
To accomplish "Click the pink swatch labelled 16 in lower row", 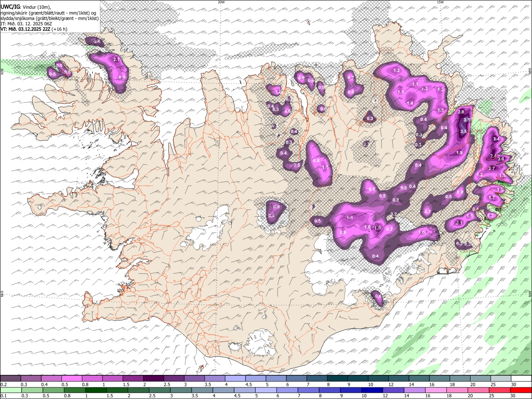I will 436,390.
